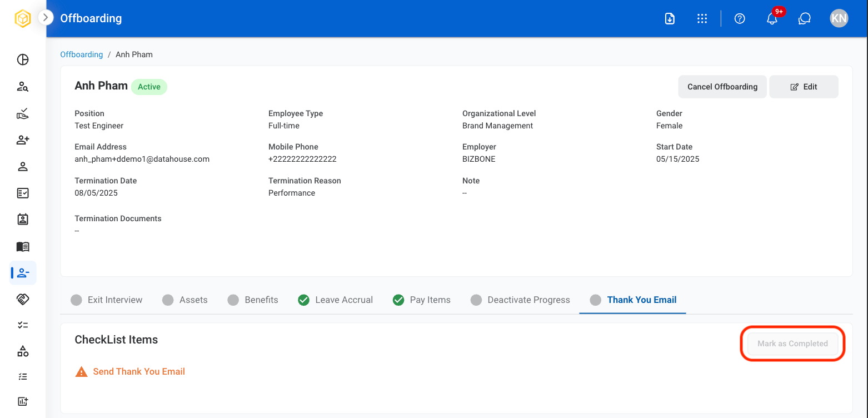Open the single person profile sidebar icon
Viewport: 868px width, 418px height.
tap(23, 167)
